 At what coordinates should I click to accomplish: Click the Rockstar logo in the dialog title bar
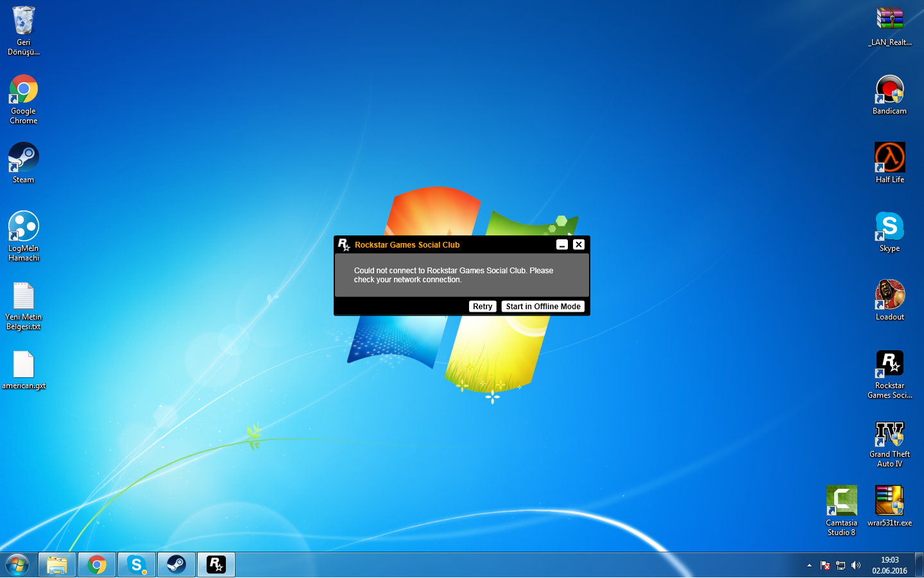[344, 244]
